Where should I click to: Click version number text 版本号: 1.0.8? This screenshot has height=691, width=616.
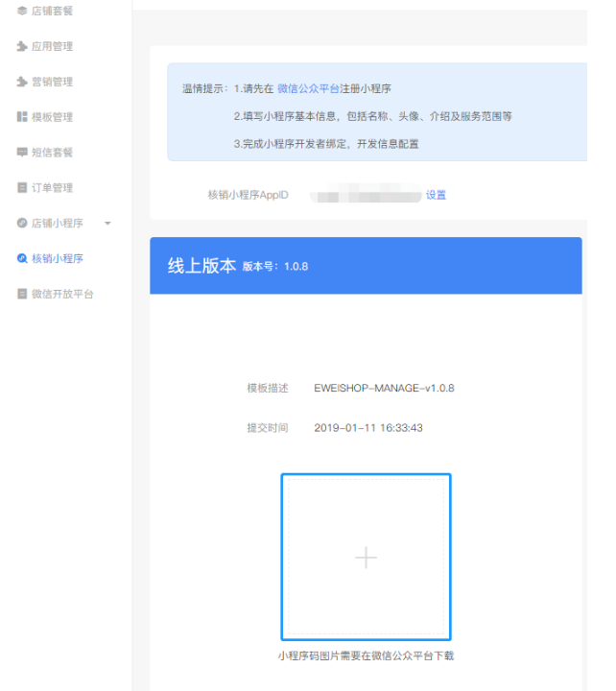point(275,267)
